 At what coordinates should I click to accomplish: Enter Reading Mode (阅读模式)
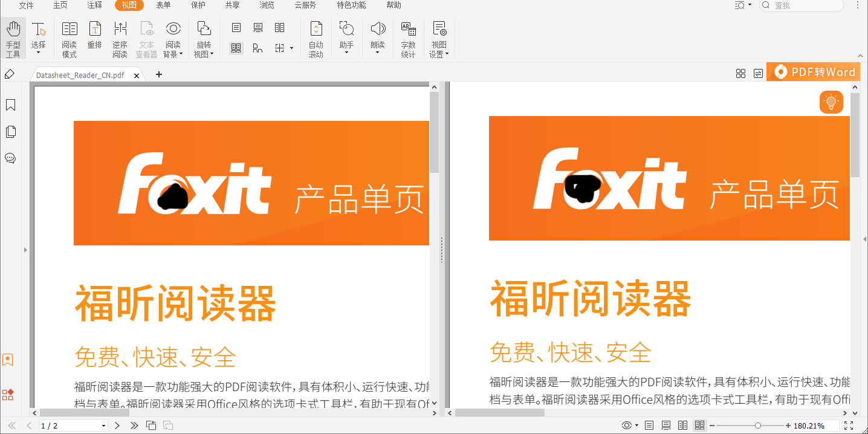70,40
